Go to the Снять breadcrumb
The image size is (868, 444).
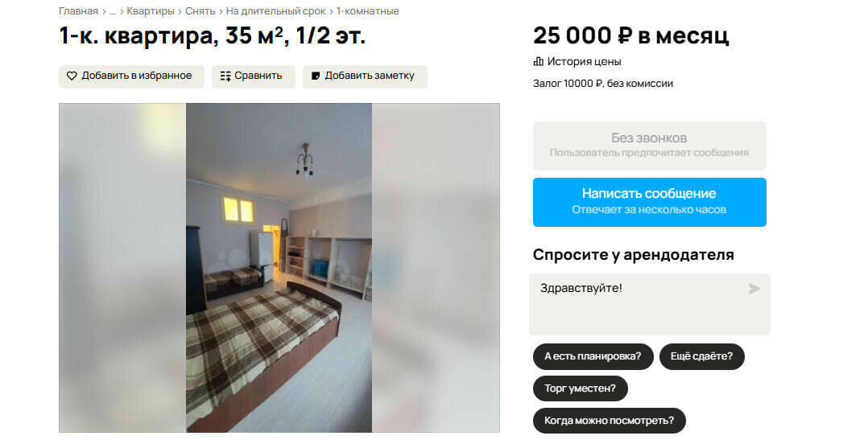coord(200,11)
